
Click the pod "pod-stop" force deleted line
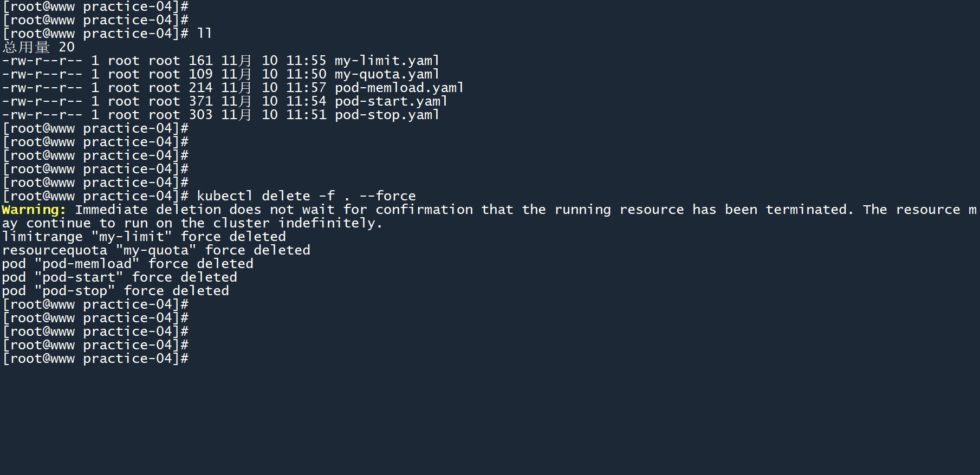click(115, 291)
